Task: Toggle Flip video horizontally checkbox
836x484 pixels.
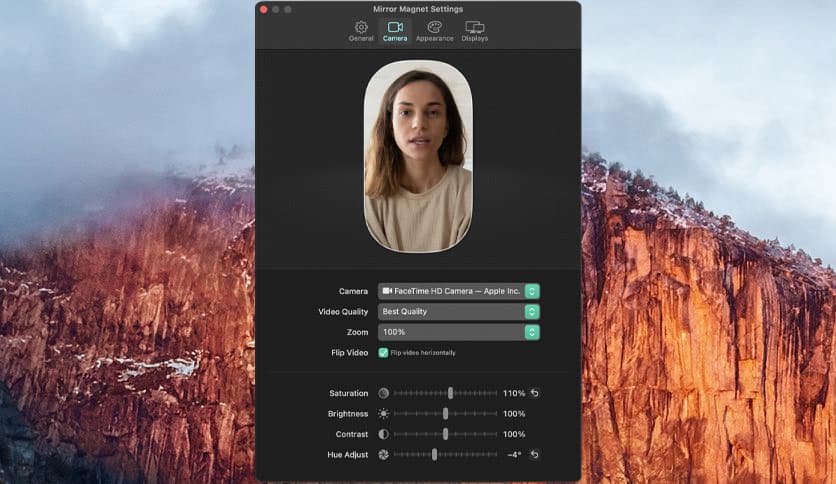Action: coord(383,353)
